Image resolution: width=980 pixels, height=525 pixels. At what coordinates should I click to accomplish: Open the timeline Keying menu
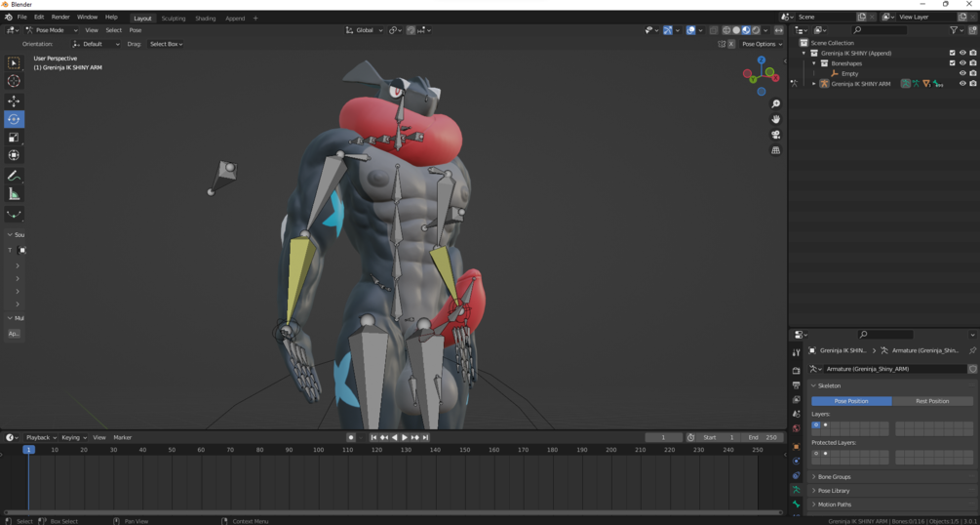(74, 437)
